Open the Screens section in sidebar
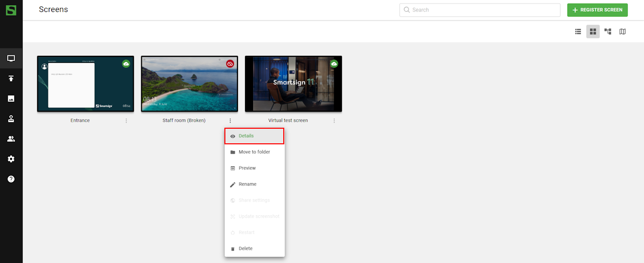The width and height of the screenshot is (644, 263). (11, 58)
